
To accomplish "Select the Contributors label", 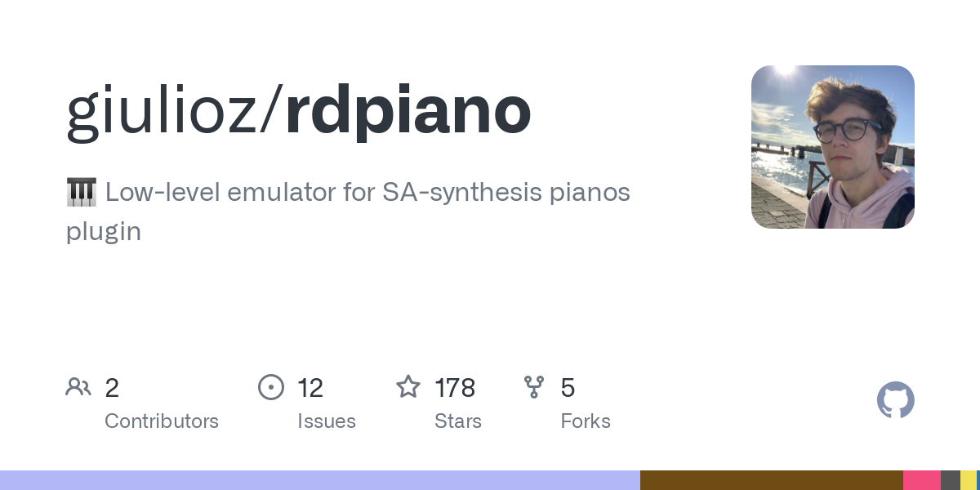I will pyautogui.click(x=162, y=421).
